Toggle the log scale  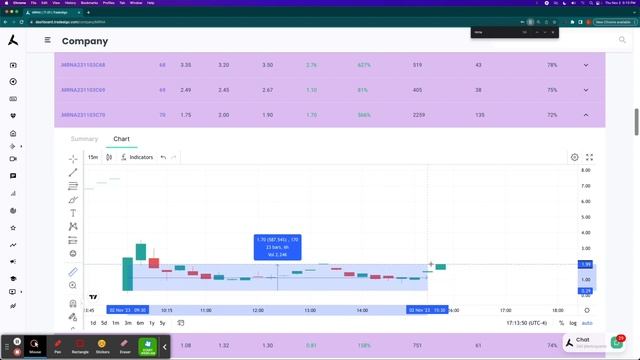click(x=573, y=323)
